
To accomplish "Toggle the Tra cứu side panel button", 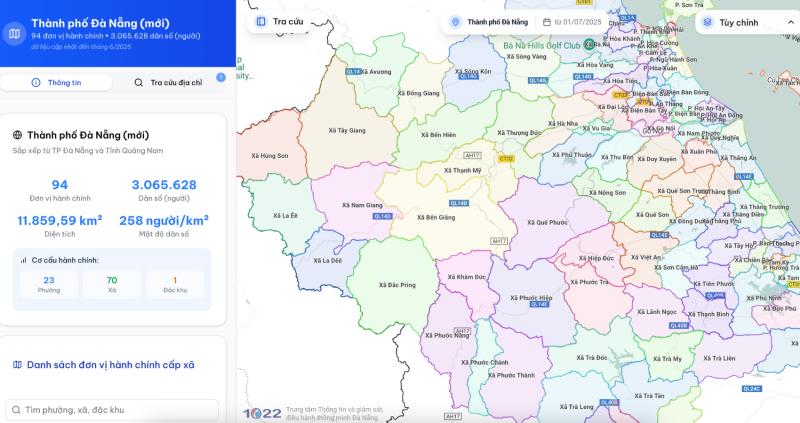I will click(x=280, y=21).
